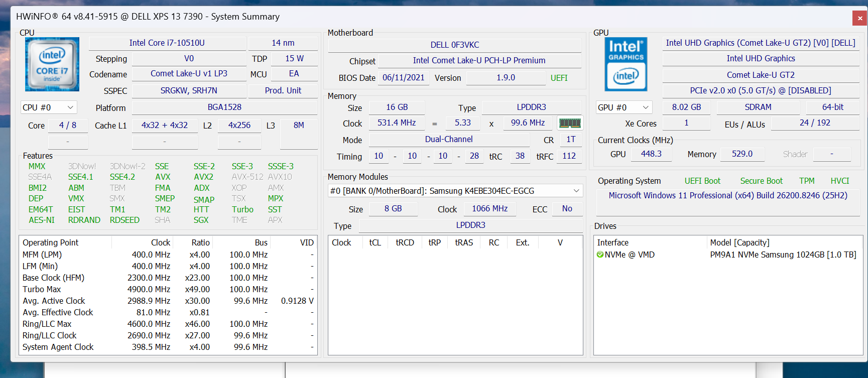
Task: Select the PM9A1 NVMe Samsung 1024GB drive
Action: click(783, 255)
